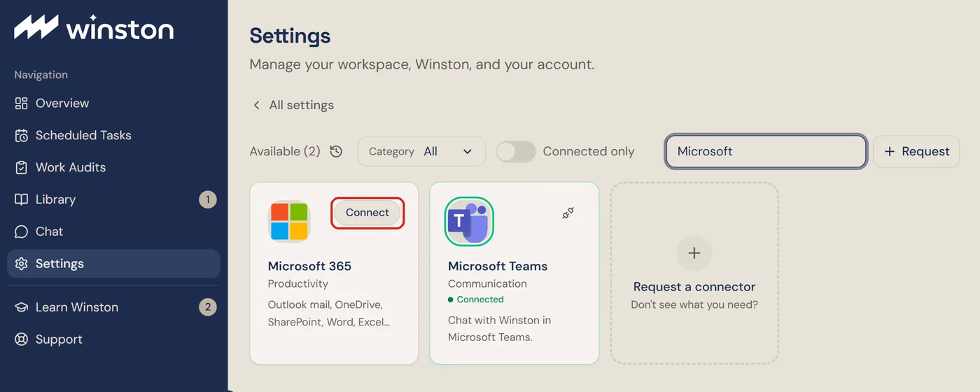The width and height of the screenshot is (980, 392).
Task: Click "Don't see what you need?" text
Action: coord(694,304)
